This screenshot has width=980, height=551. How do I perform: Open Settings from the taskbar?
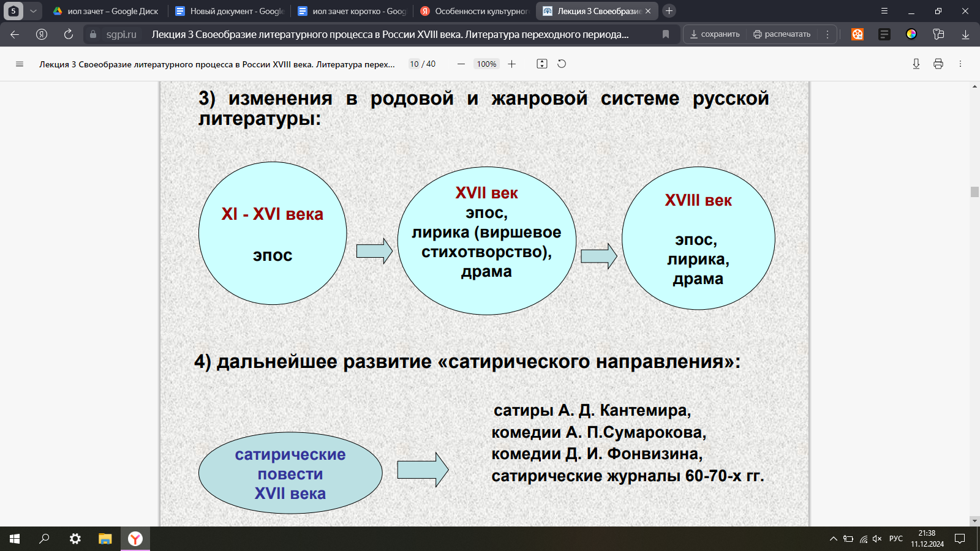click(x=75, y=539)
